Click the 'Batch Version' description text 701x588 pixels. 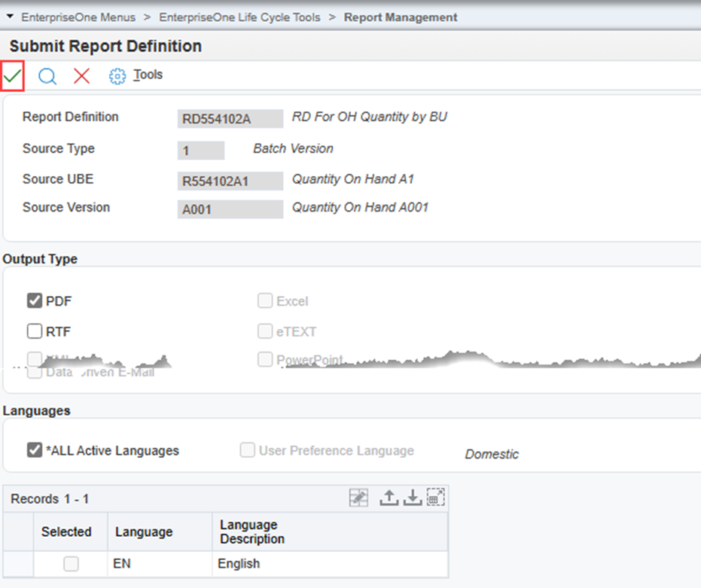(294, 148)
